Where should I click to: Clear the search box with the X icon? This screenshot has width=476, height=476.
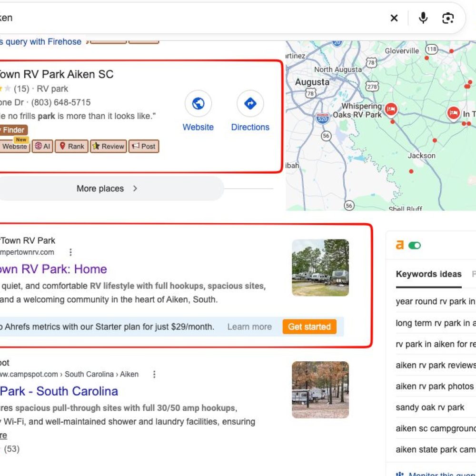[x=394, y=18]
